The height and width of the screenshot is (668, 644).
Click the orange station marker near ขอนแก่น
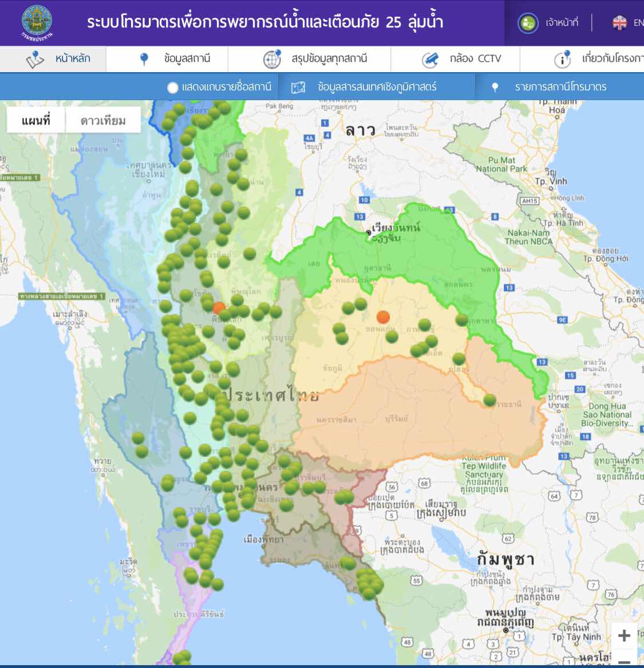[x=383, y=317]
